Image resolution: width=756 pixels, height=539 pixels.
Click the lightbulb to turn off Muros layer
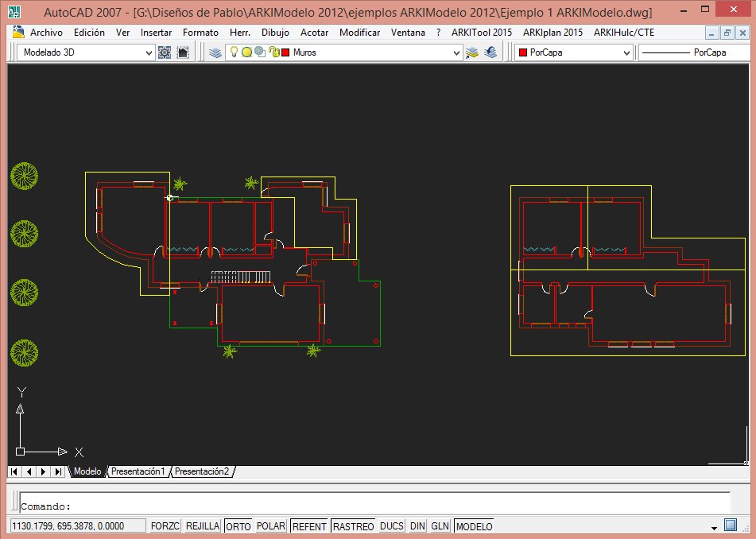point(233,52)
